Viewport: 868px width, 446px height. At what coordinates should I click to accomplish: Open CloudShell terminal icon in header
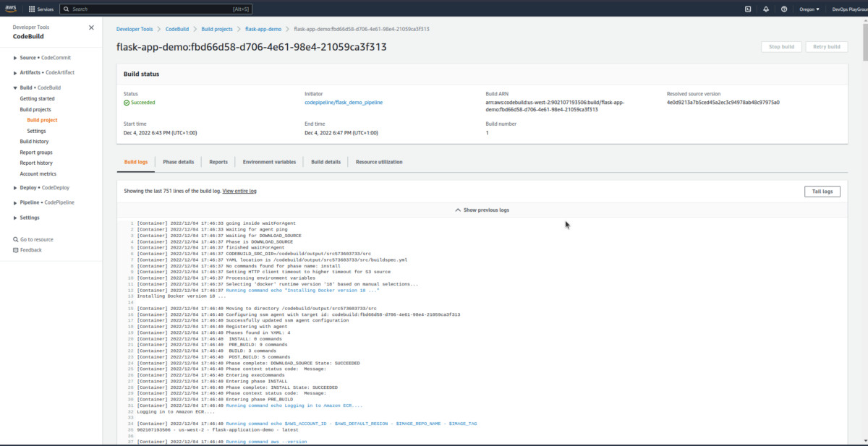(748, 9)
